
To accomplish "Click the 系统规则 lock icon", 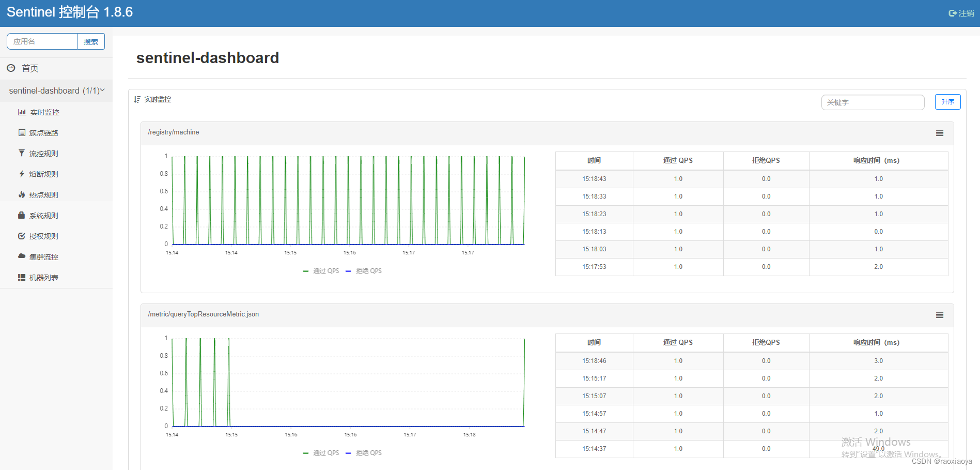I will [22, 215].
